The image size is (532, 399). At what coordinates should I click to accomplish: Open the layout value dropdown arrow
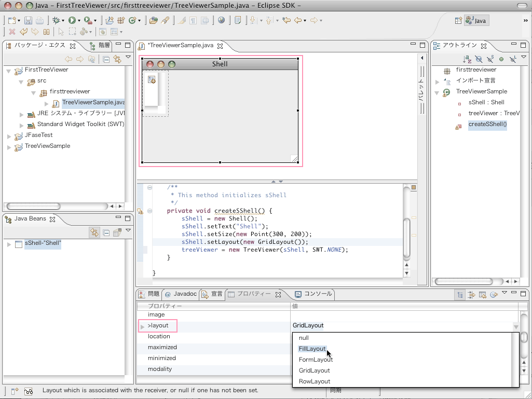(516, 326)
